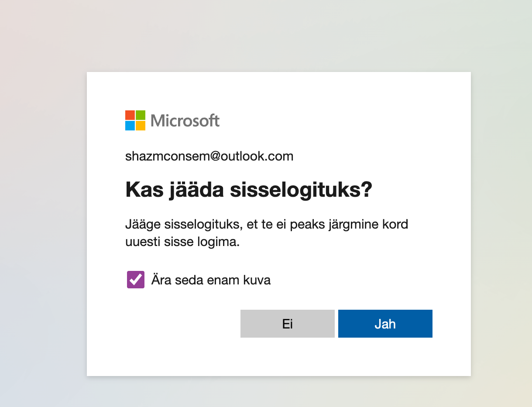
Task: Click the green square of Microsoft logo
Action: click(141, 115)
